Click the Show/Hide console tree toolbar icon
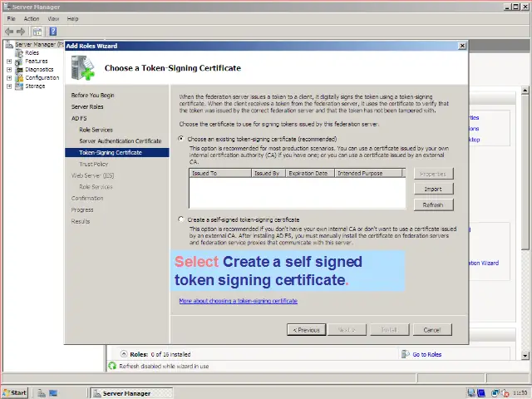 pyautogui.click(x=37, y=32)
